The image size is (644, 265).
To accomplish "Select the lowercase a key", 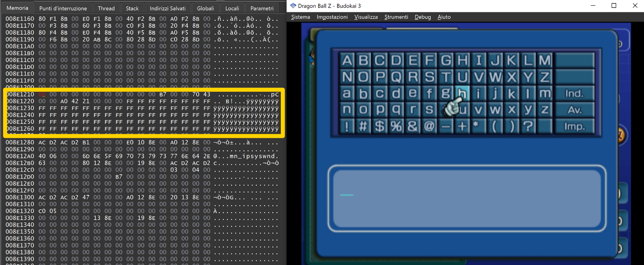I will point(347,93).
